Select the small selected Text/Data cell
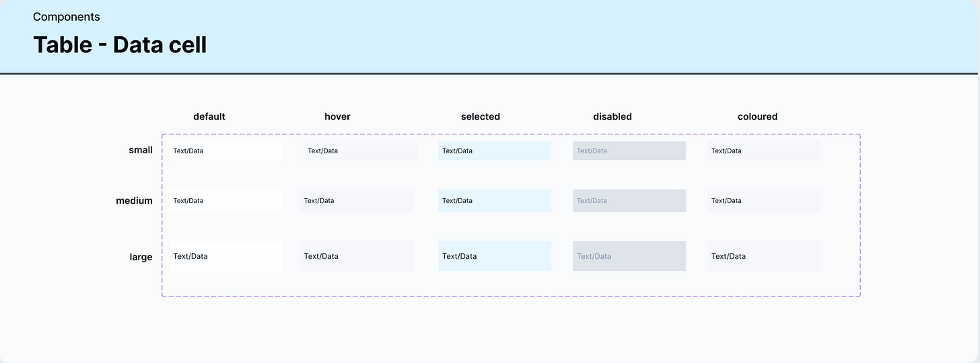The height and width of the screenshot is (363, 980). click(x=495, y=151)
